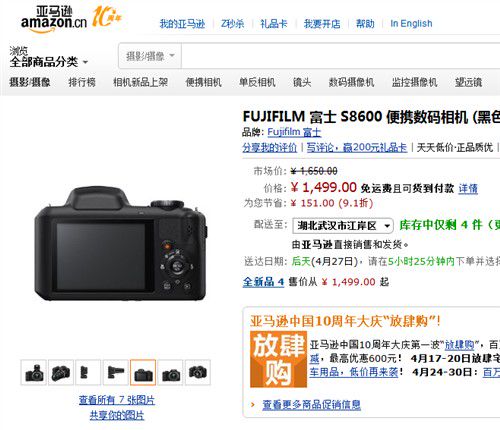Click inside the search text field
The image size is (500, 430).
click(x=341, y=56)
